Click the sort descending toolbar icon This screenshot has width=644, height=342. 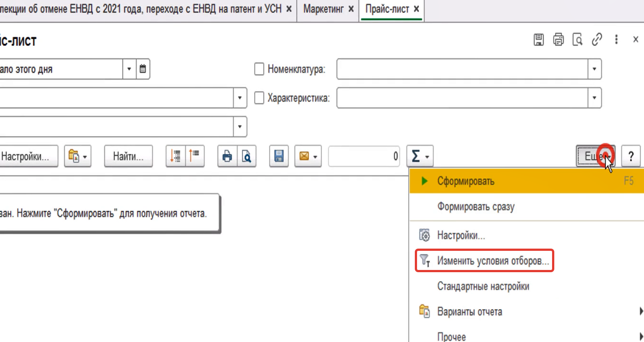(175, 156)
